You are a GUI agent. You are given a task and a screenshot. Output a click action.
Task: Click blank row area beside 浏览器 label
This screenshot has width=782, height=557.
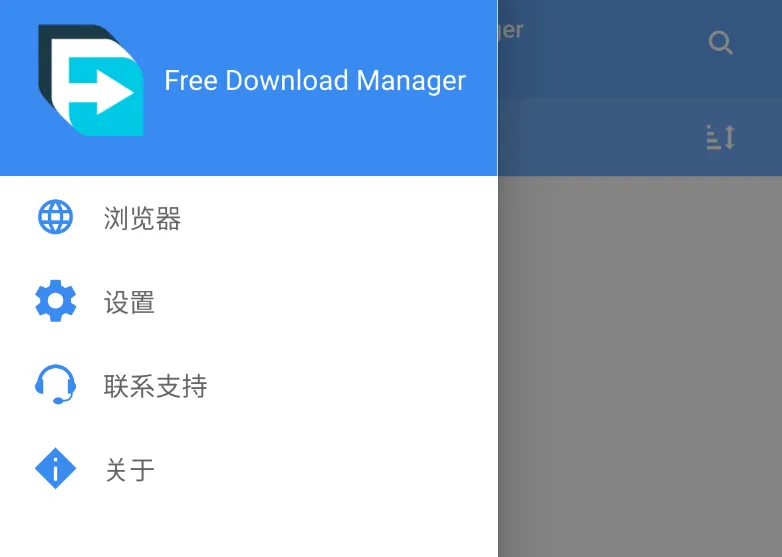(x=339, y=218)
